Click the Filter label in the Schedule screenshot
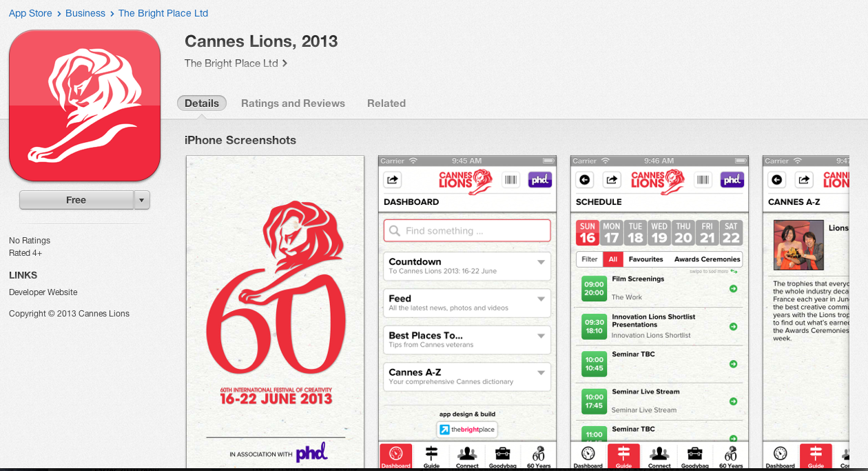This screenshot has height=471, width=868. pyautogui.click(x=590, y=259)
